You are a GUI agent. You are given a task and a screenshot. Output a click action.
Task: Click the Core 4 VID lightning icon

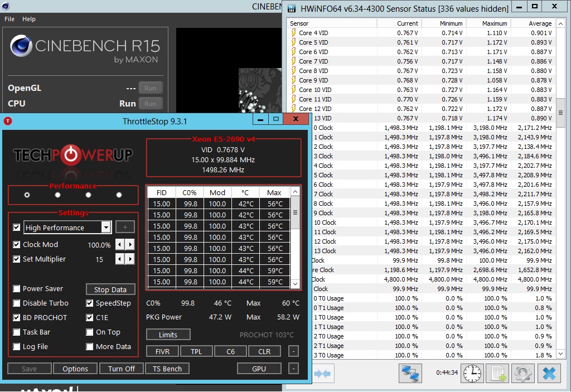[x=293, y=33]
